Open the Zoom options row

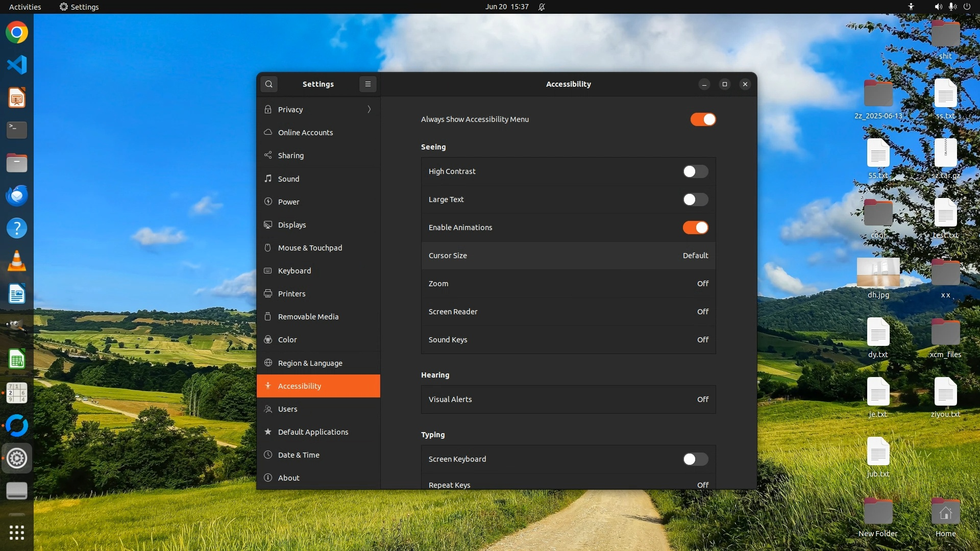point(568,284)
